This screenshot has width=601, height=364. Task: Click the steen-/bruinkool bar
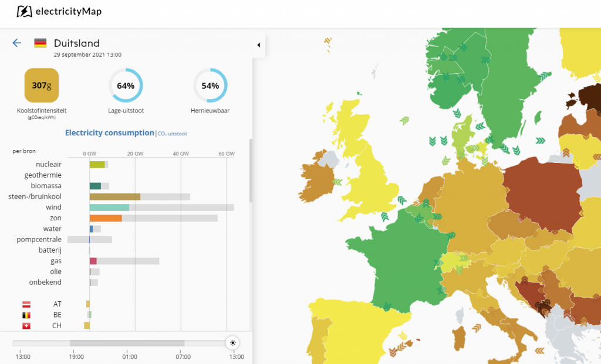115,197
